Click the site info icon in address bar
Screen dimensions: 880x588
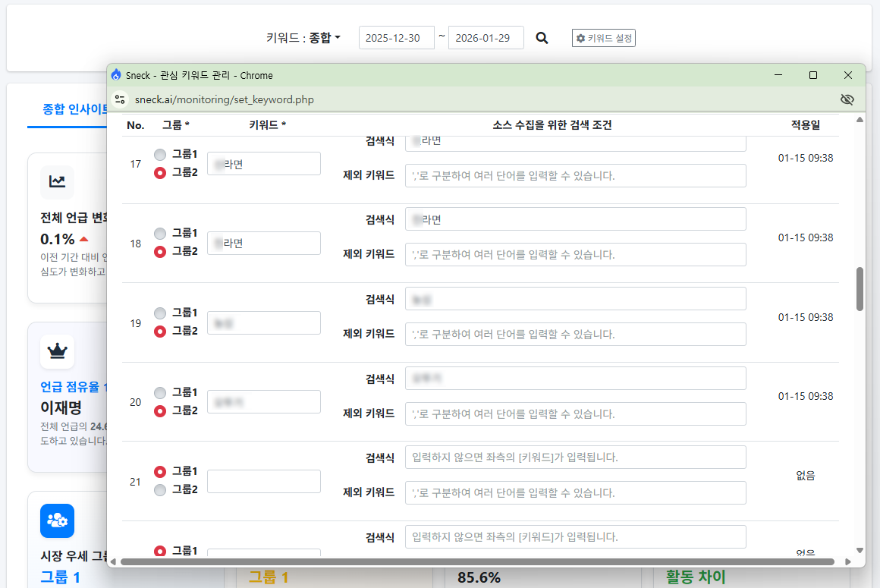click(x=119, y=99)
